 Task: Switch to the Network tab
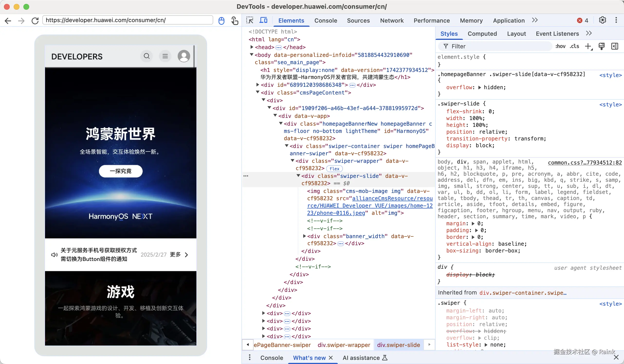[x=392, y=20]
